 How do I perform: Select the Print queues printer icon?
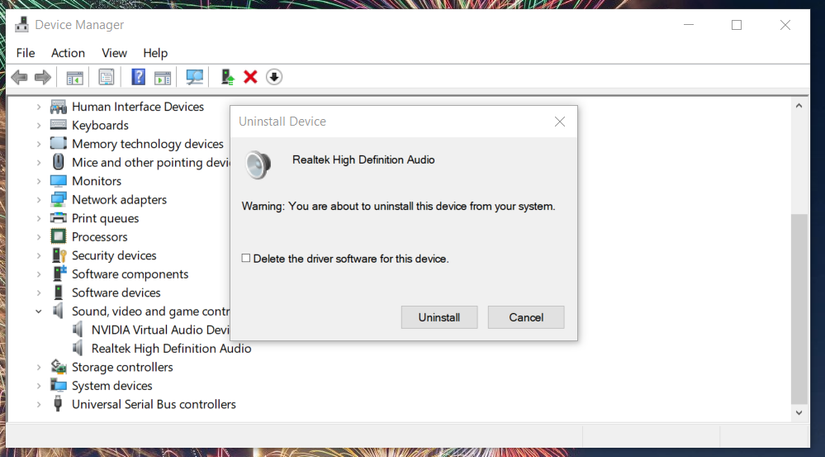58,218
